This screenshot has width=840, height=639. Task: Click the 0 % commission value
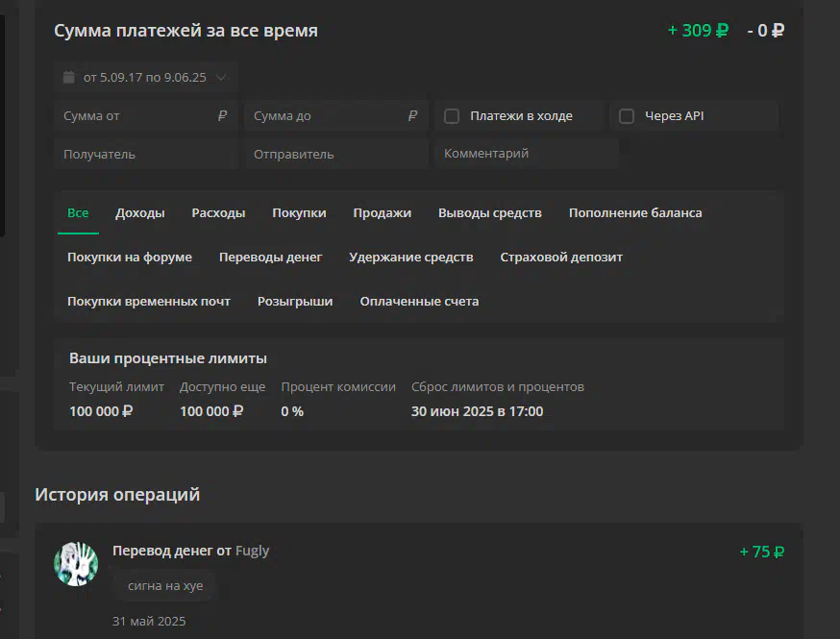coord(292,411)
